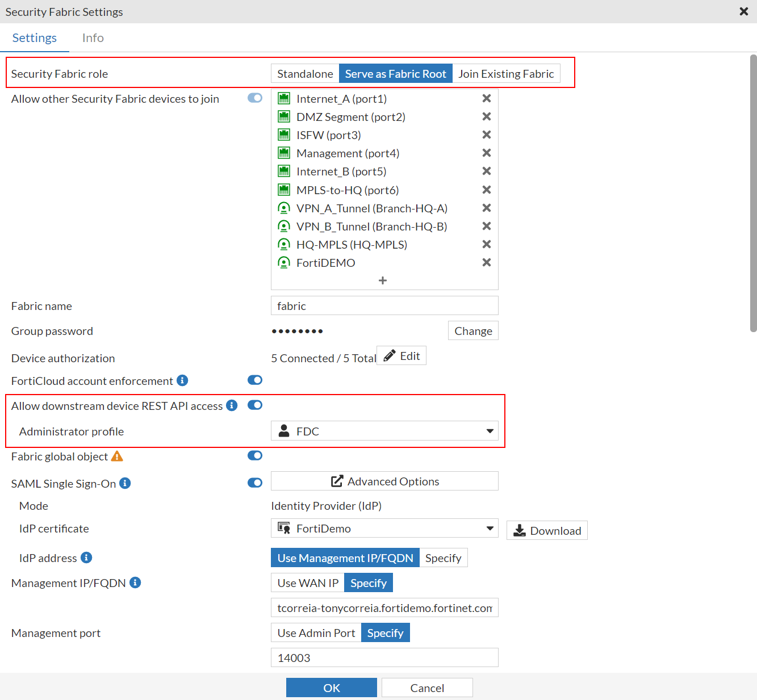Choose Specify for Management IP/FQDN
The width and height of the screenshot is (757, 700).
tap(369, 583)
